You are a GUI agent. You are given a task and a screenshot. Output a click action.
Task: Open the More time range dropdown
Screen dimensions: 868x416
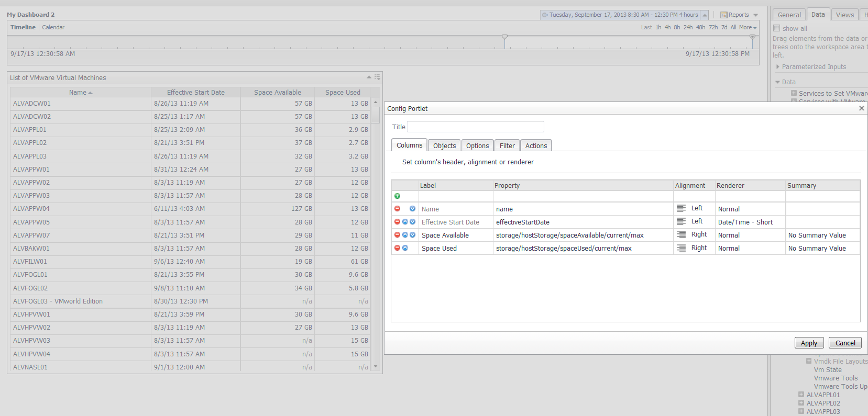coord(748,27)
